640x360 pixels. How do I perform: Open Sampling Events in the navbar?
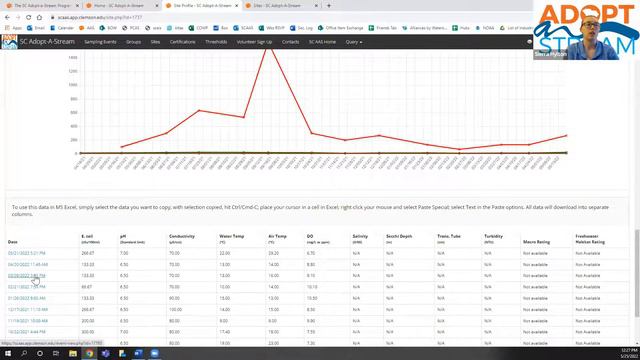click(x=100, y=42)
